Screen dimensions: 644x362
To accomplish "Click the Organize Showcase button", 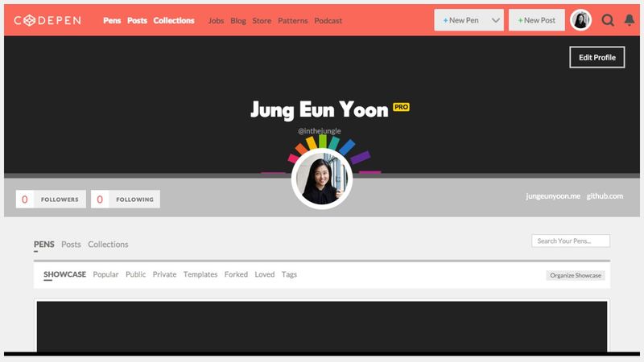I will [576, 275].
